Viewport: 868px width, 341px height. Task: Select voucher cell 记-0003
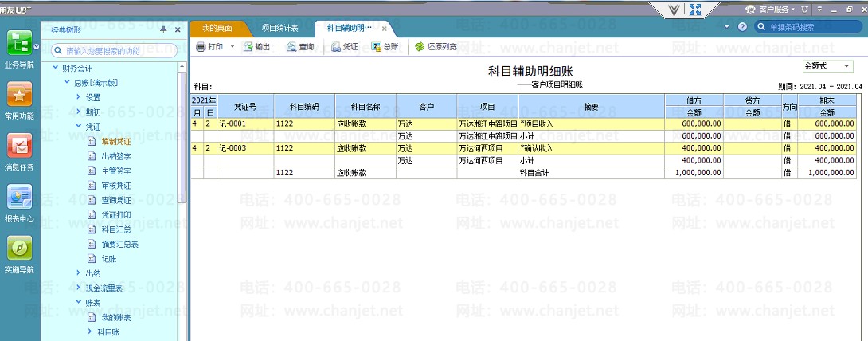[245, 148]
